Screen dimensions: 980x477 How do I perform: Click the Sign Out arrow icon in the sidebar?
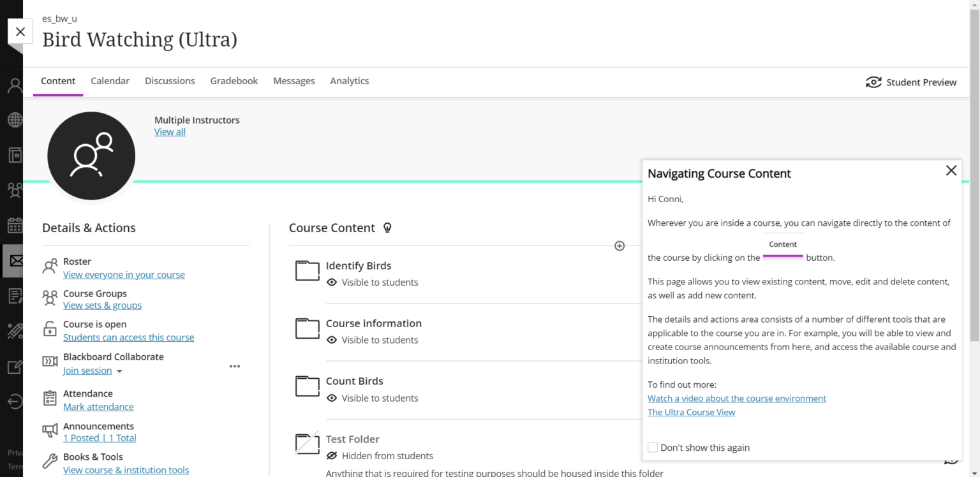coord(15,401)
